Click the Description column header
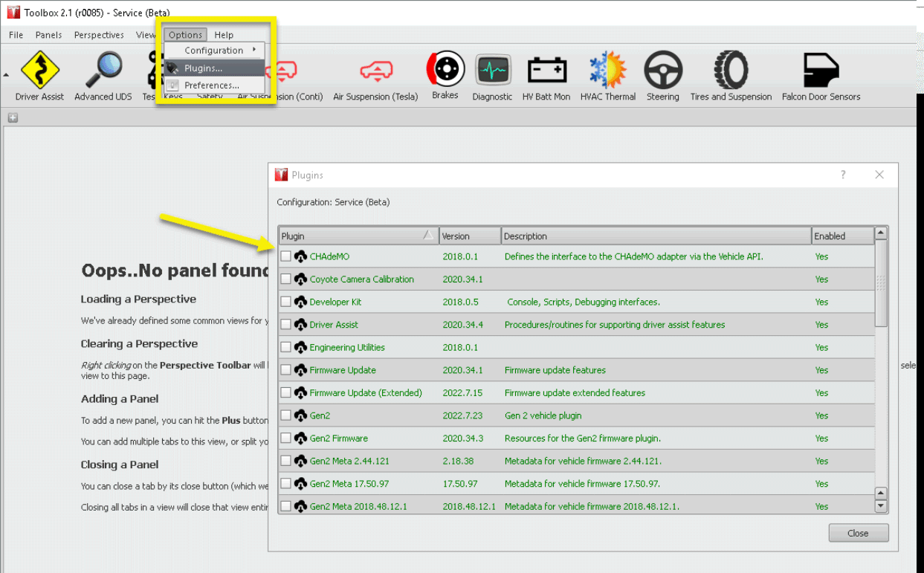Screen dimensions: 924x573 (x=656, y=236)
